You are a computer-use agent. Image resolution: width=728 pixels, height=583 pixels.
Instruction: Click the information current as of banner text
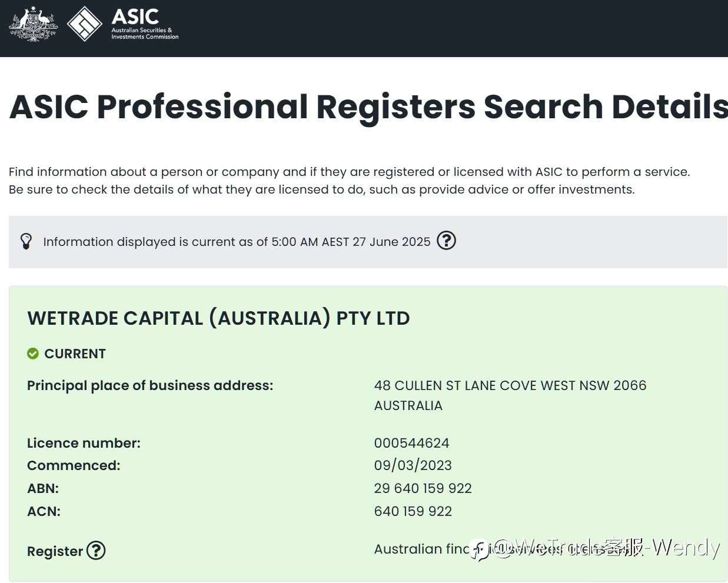(237, 242)
